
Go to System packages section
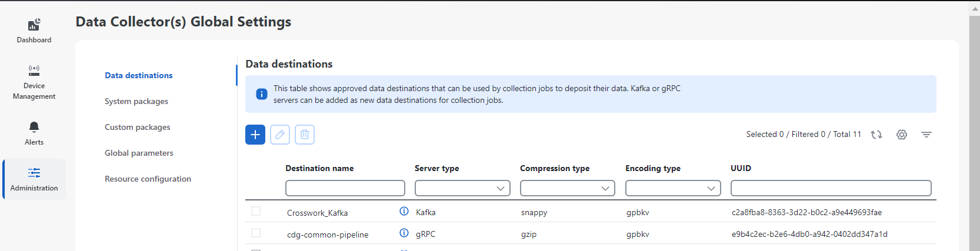click(136, 101)
